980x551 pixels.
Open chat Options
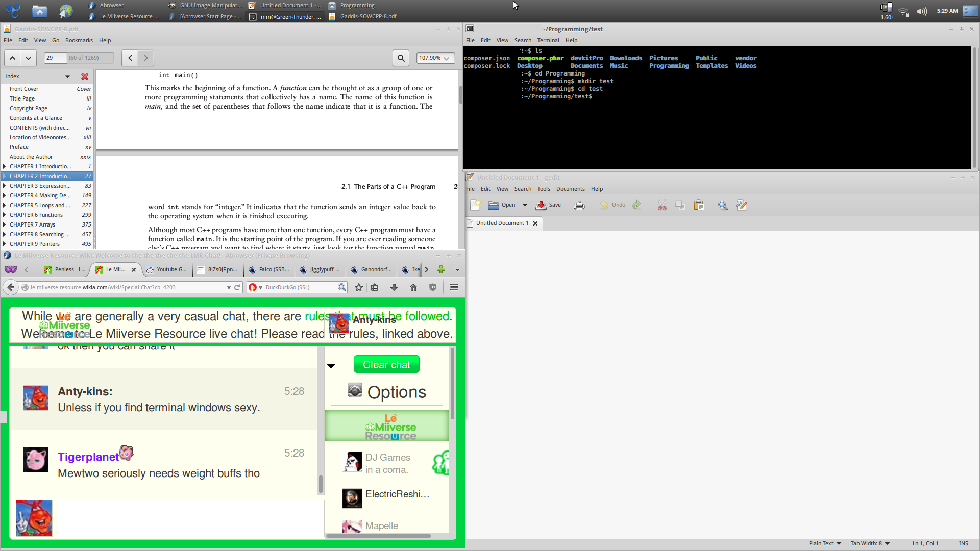click(x=387, y=392)
